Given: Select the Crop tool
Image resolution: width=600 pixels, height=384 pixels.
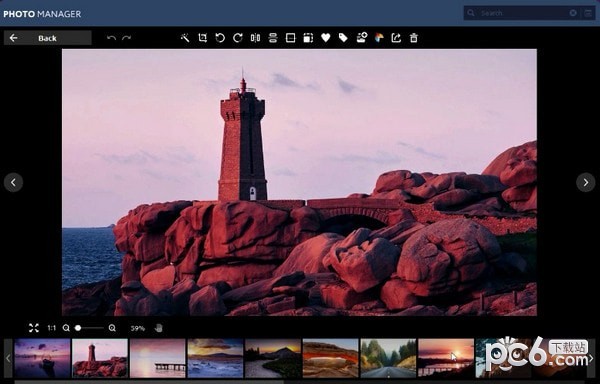Looking at the screenshot, I should coord(202,37).
